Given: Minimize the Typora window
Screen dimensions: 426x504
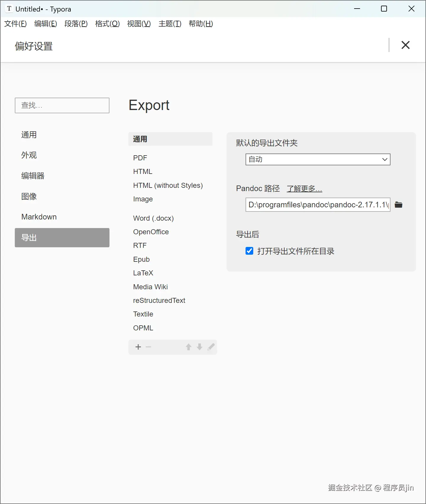Looking at the screenshot, I should click(357, 9).
